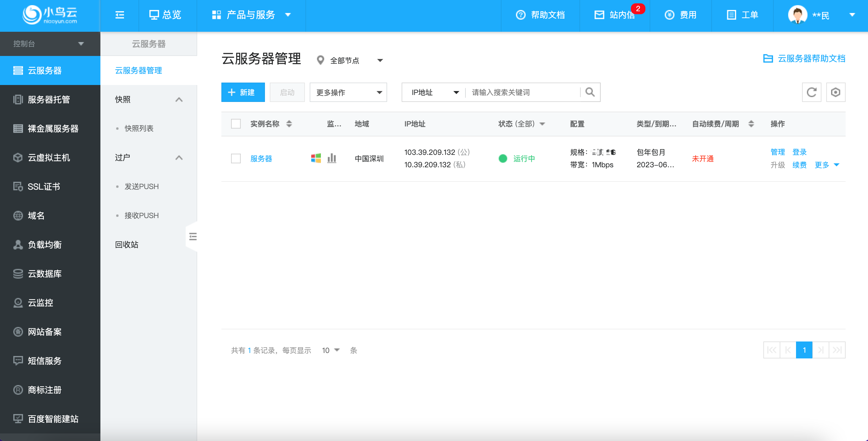Focus the search keyword input field
Screen dimensions: 868x441
[x=523, y=92]
